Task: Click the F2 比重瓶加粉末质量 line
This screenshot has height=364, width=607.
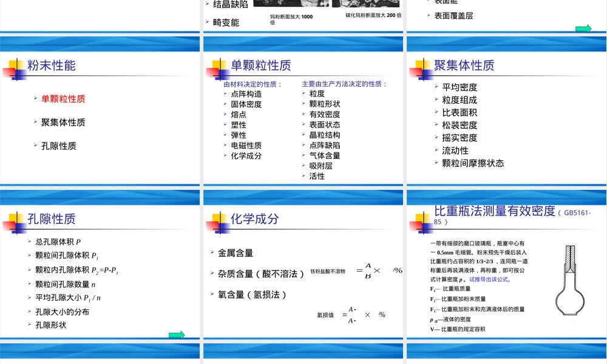Action: pos(458,299)
